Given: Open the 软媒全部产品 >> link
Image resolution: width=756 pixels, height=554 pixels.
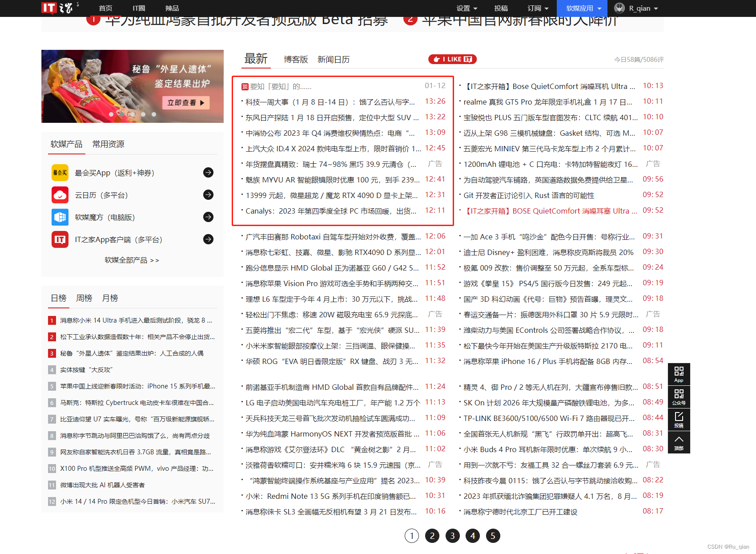Looking at the screenshot, I should [x=132, y=260].
